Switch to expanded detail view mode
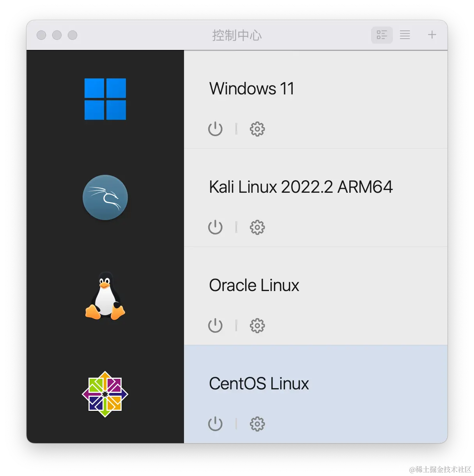The width and height of the screenshot is (474, 476). point(382,35)
